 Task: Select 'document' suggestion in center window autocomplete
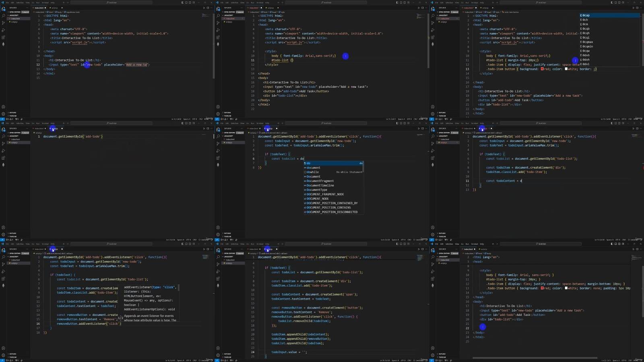tap(334, 168)
